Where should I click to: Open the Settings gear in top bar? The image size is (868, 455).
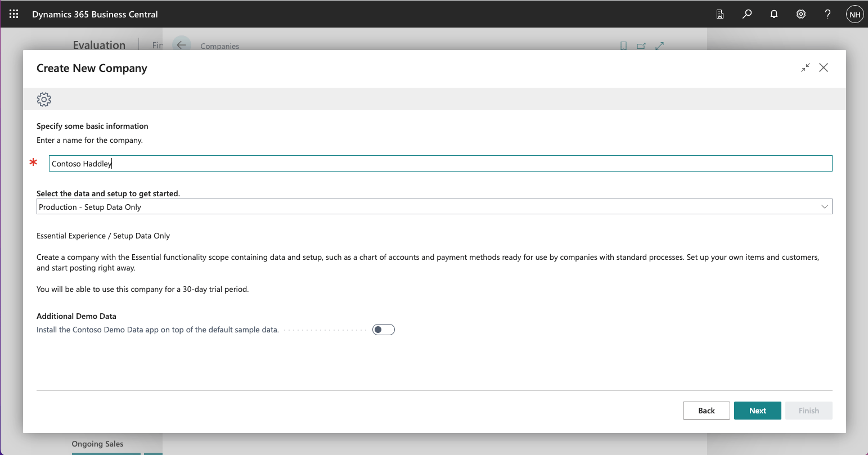coord(801,14)
